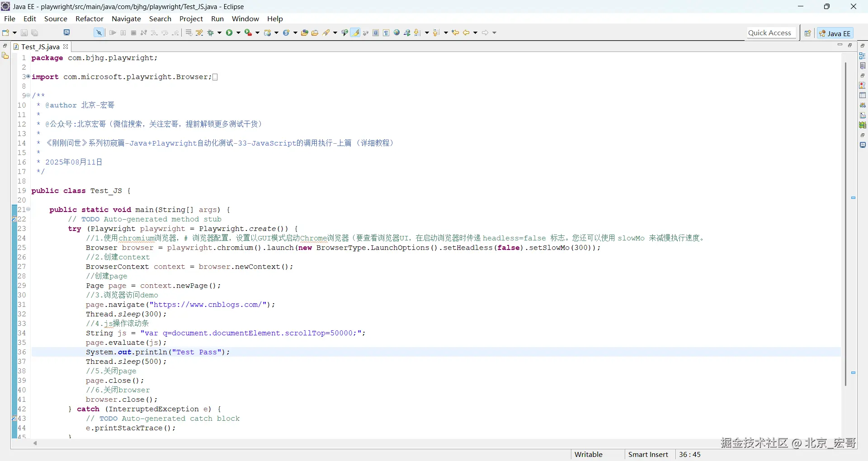Open the Task List view in right sidebar
The image size is (868, 461).
point(863,66)
